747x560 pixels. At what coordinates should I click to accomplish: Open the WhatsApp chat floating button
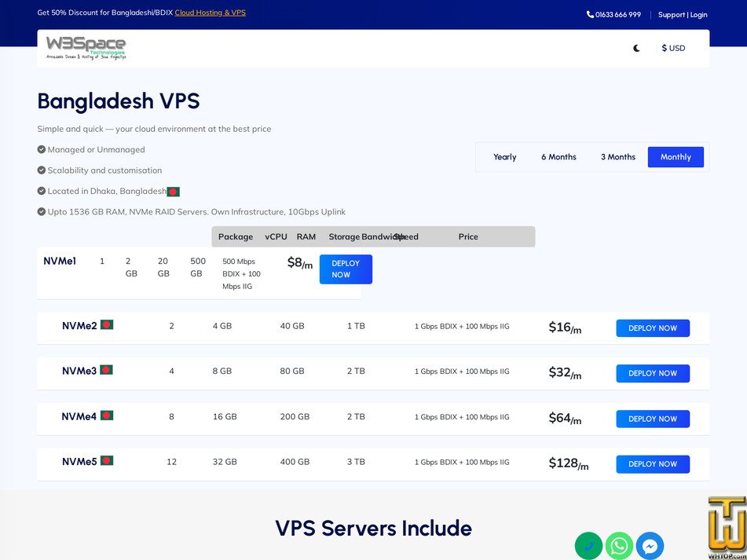coord(619,546)
